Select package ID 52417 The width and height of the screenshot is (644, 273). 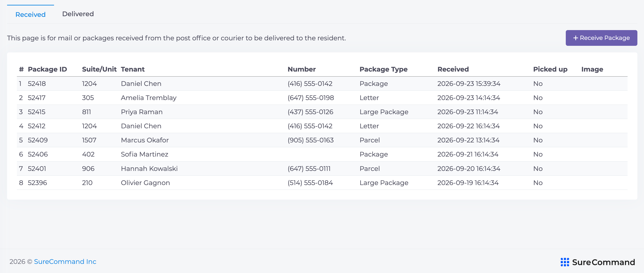(36, 98)
